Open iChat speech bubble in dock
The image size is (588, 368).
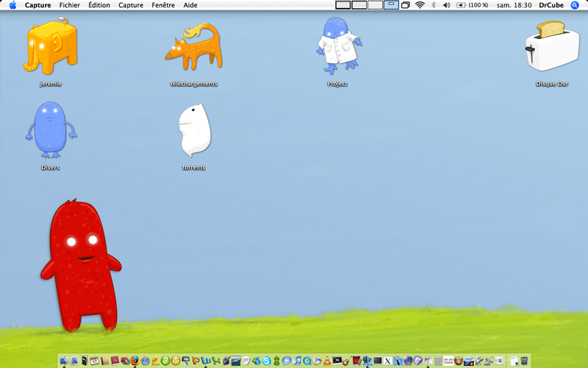pos(287,361)
